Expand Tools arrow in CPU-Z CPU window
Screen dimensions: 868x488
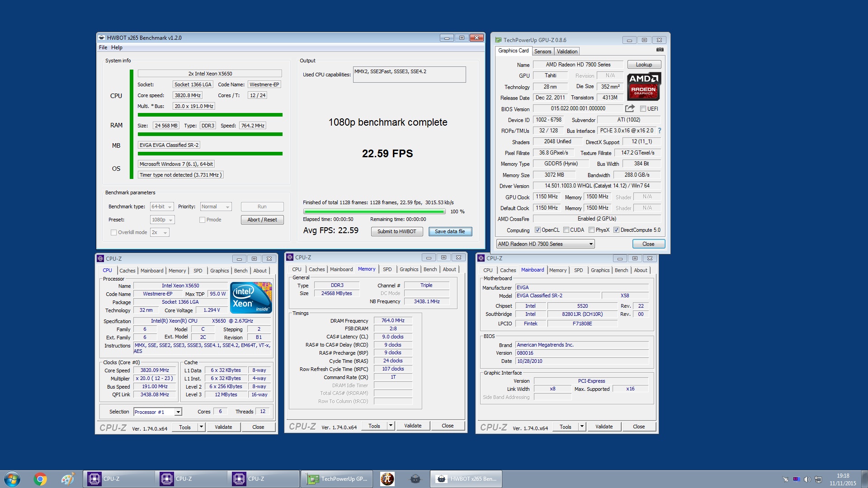point(202,427)
